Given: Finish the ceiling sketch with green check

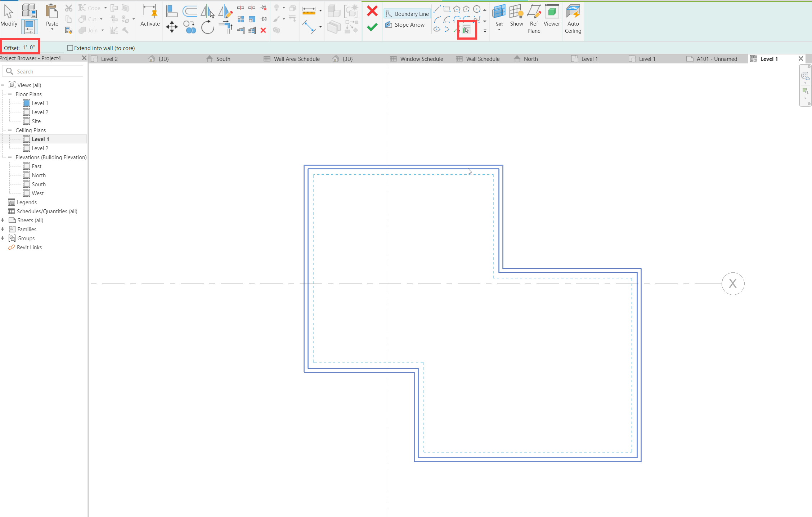Looking at the screenshot, I should point(372,27).
